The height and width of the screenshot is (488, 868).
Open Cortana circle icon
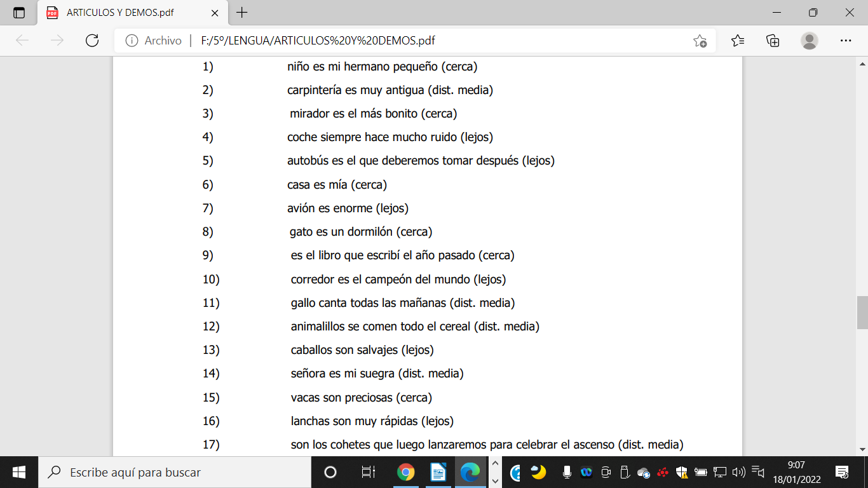tap(330, 472)
